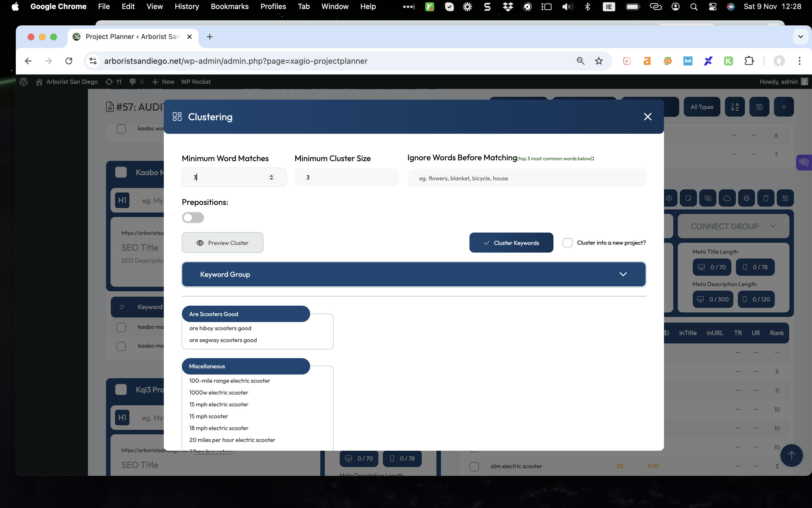Click the Ignore Words Before Matching field
This screenshot has height=508, width=812.
click(527, 178)
